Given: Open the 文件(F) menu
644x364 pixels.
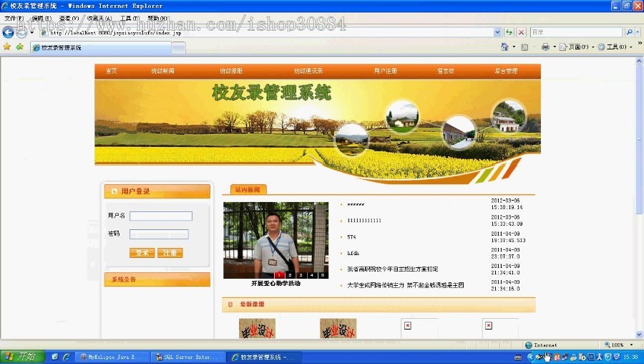Looking at the screenshot, I should [14, 18].
